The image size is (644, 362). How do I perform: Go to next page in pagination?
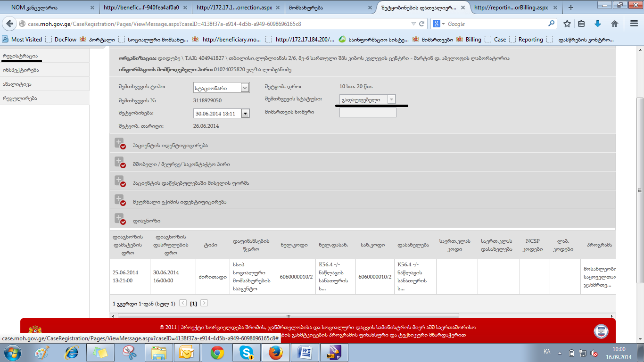(204, 303)
